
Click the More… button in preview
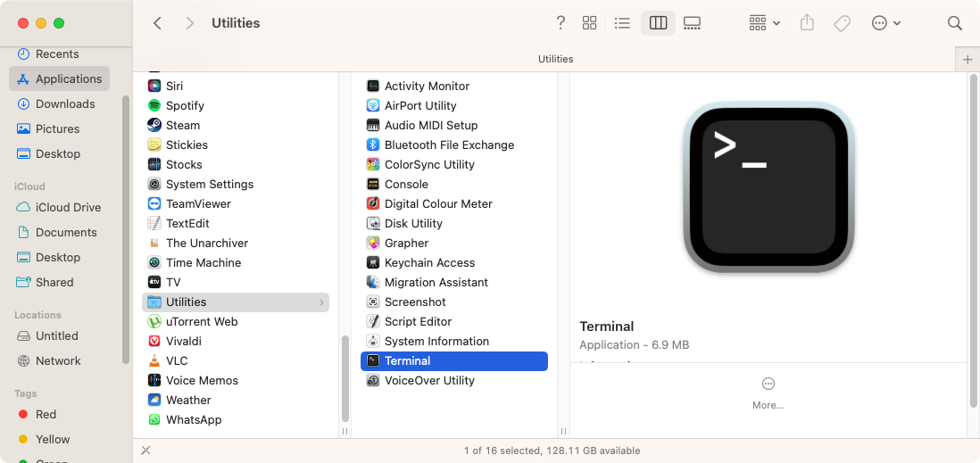coord(768,393)
